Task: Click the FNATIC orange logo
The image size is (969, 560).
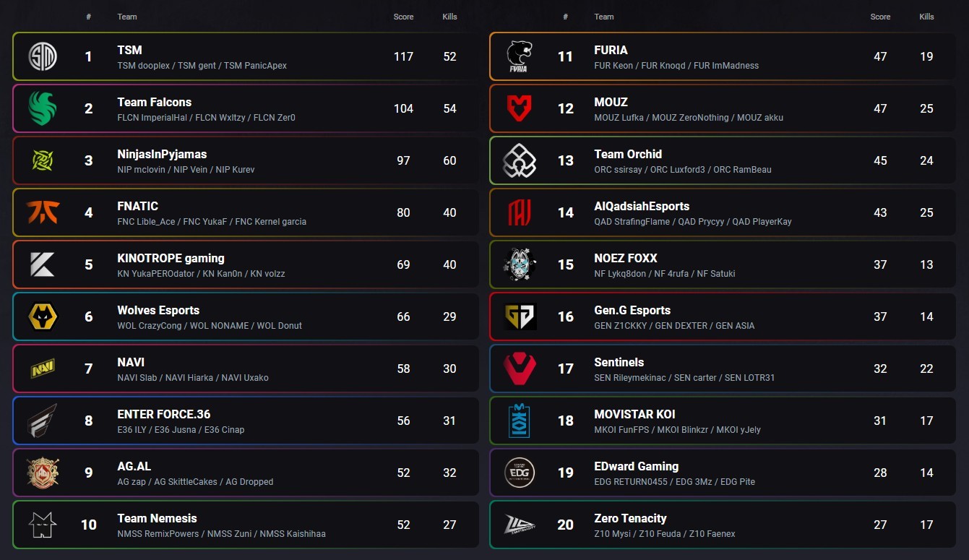Action: coord(43,212)
